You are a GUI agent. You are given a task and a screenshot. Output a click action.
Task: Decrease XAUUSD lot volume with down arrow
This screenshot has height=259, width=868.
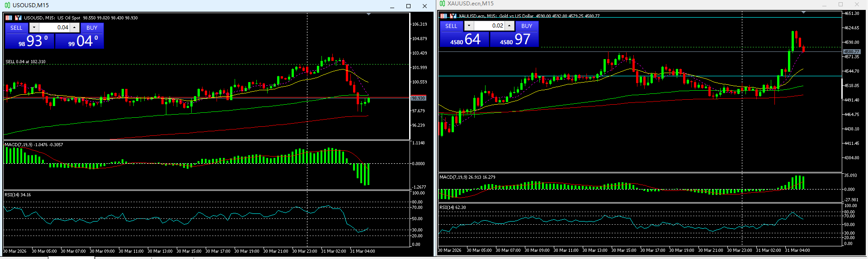click(x=469, y=26)
